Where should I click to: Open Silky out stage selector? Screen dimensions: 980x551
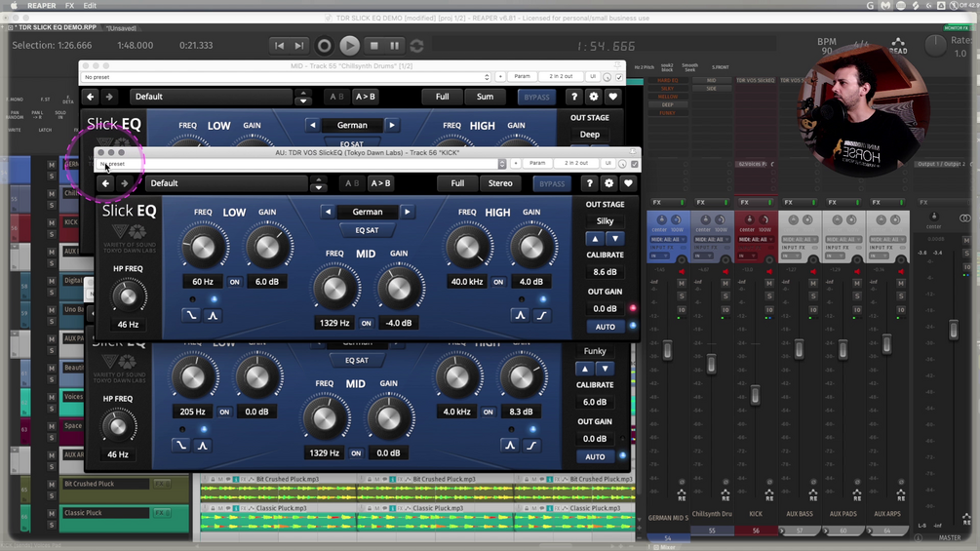(x=605, y=220)
